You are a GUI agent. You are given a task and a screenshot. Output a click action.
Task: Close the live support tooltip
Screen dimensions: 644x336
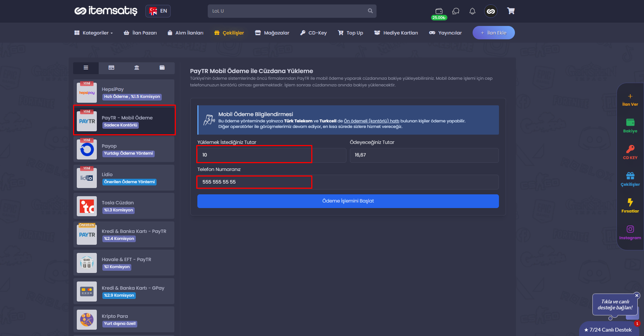pos(637,296)
